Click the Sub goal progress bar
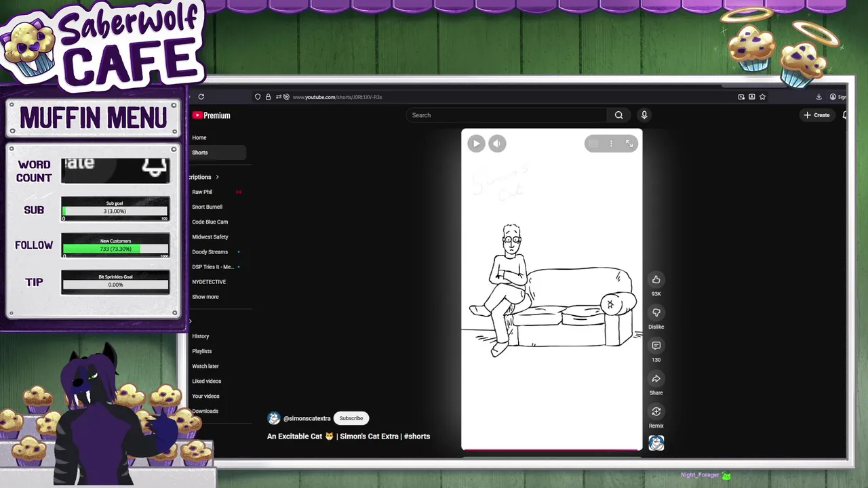868x488 pixels. click(115, 211)
